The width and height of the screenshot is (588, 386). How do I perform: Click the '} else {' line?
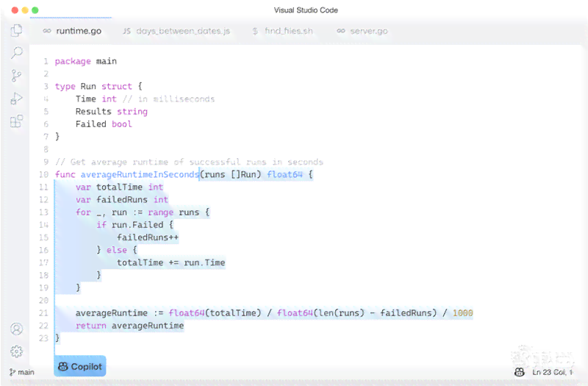pyautogui.click(x=117, y=250)
